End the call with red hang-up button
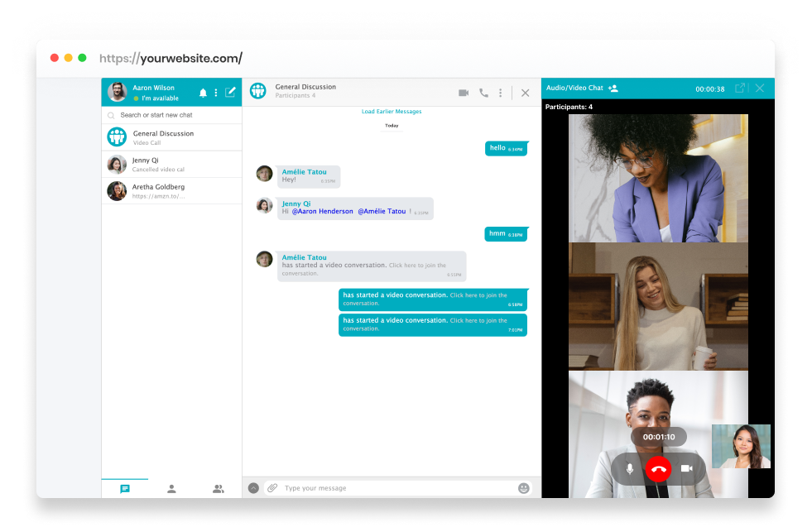Image resolution: width=812 pixels, height=527 pixels. pos(658,469)
